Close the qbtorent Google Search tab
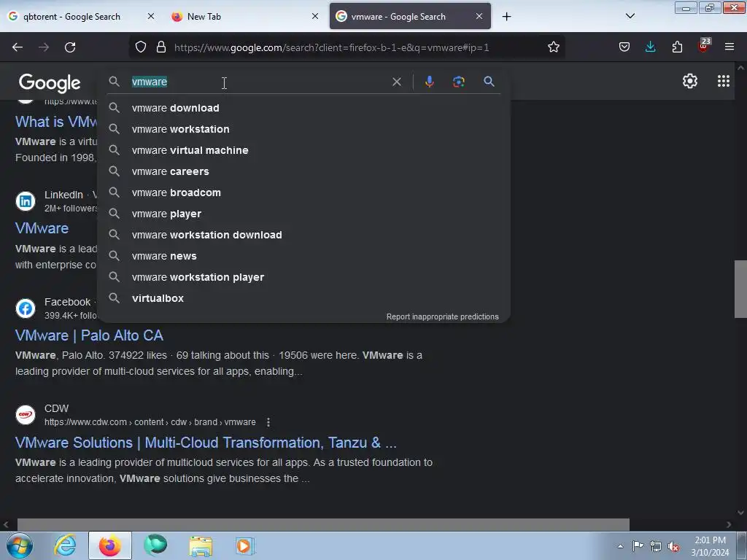The image size is (747, 560). coord(150,16)
